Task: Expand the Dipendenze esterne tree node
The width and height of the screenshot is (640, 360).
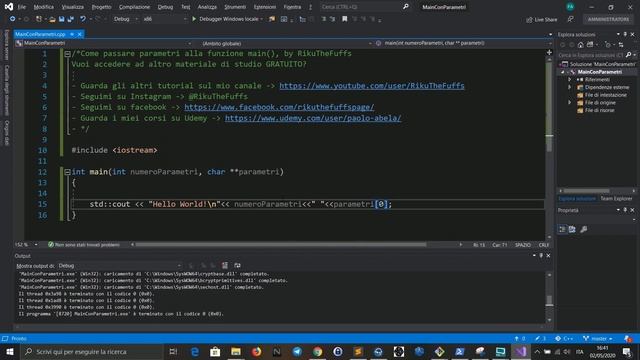Action: click(x=570, y=87)
